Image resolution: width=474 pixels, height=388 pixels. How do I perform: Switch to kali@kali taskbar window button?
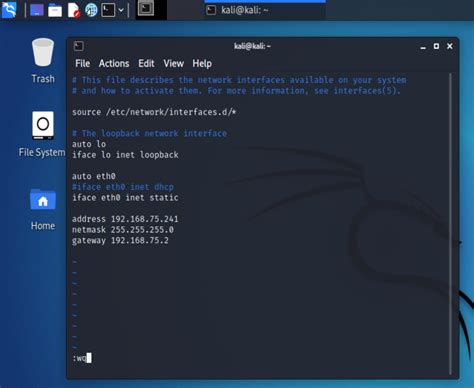click(265, 10)
